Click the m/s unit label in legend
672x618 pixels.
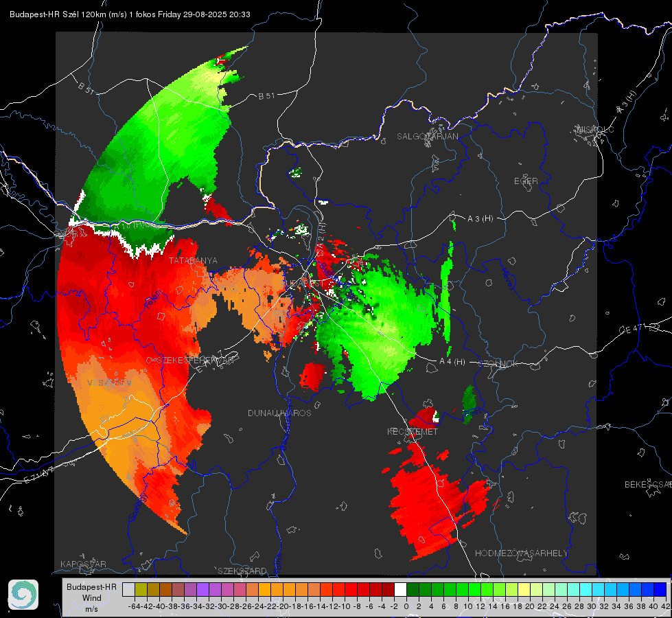tap(91, 609)
